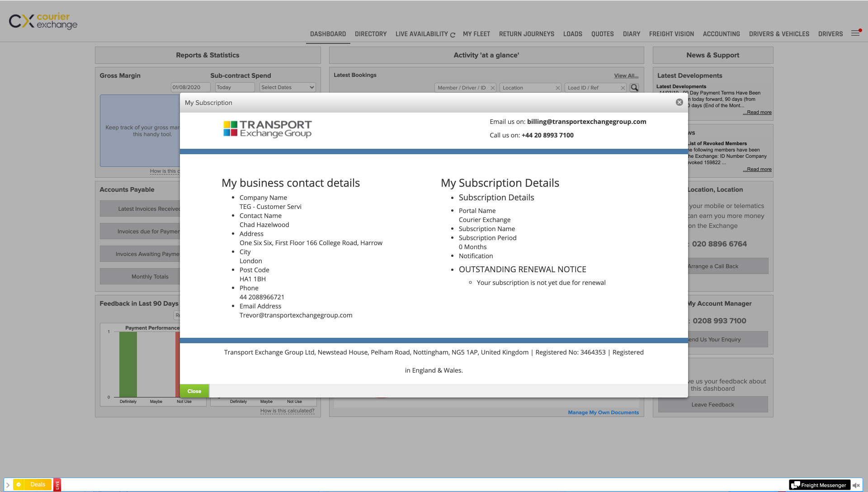Click the 'HA1 1BH' post code text
Screen dimensions: 868x492
coord(253,279)
